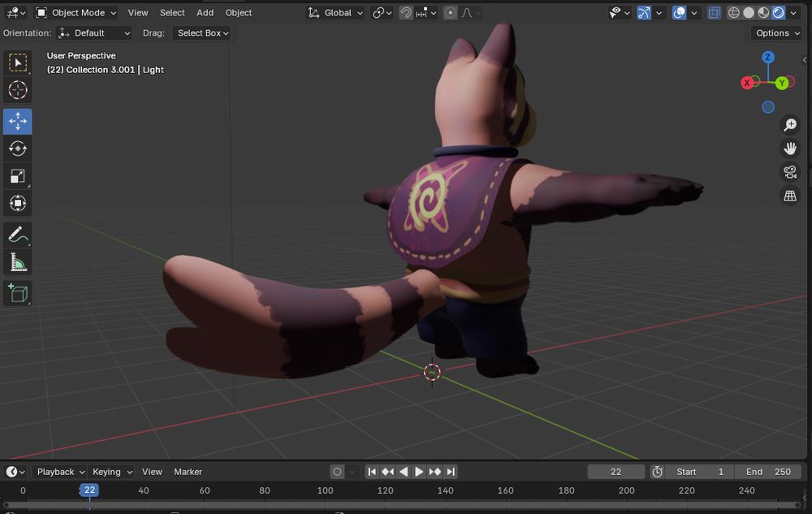Open the timeline Playback menu
The height and width of the screenshot is (514, 812).
[x=60, y=472]
